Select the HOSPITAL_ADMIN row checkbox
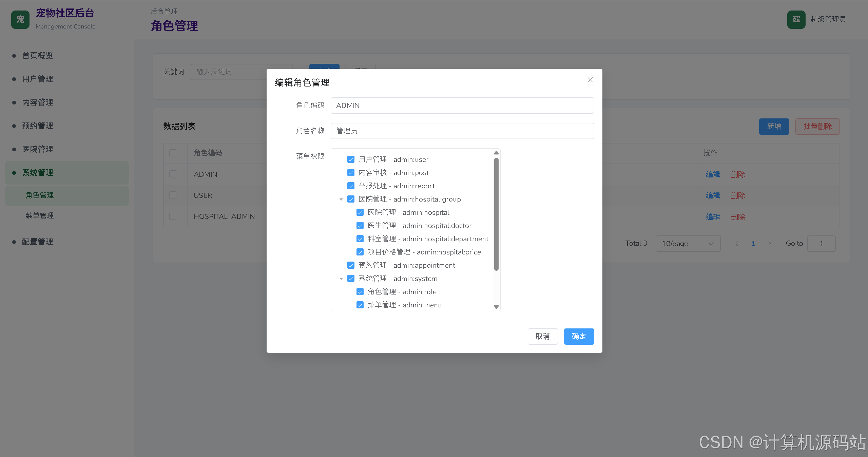868x457 pixels. (173, 216)
